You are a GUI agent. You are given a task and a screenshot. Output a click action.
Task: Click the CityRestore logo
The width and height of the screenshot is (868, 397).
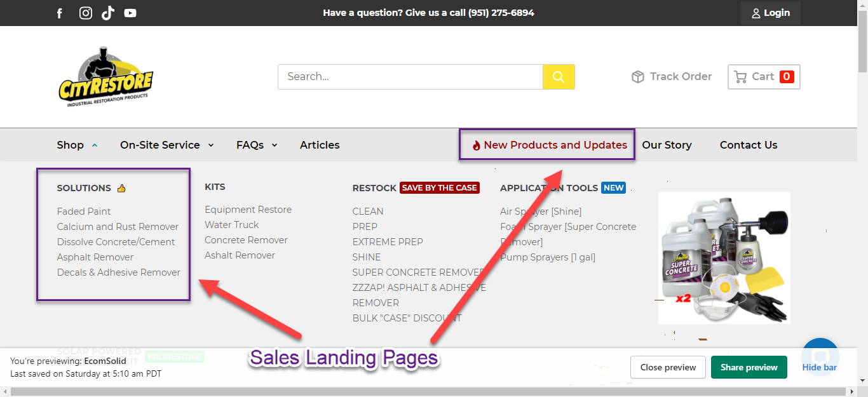click(x=106, y=77)
